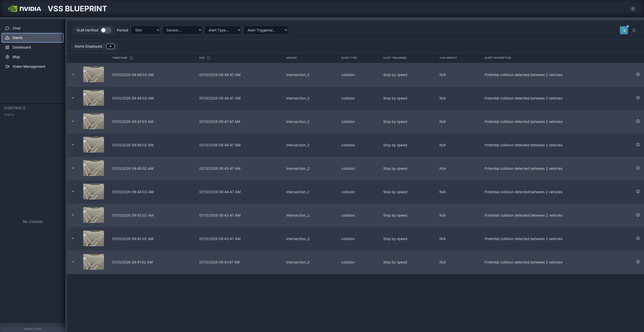The image size is (644, 332).
Task: Sort by Timestamp column arrows
Action: pos(131,58)
